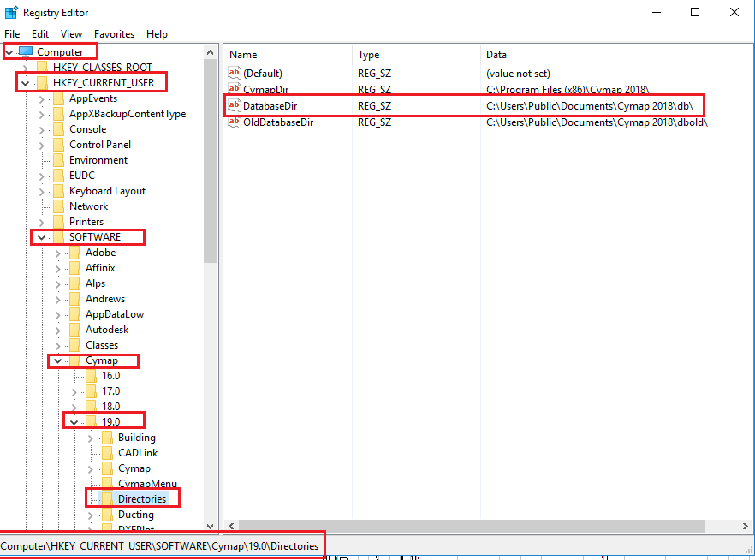Screen dimensions: 755x560
Task: Click the CymapDir string value icon
Action: (235, 88)
